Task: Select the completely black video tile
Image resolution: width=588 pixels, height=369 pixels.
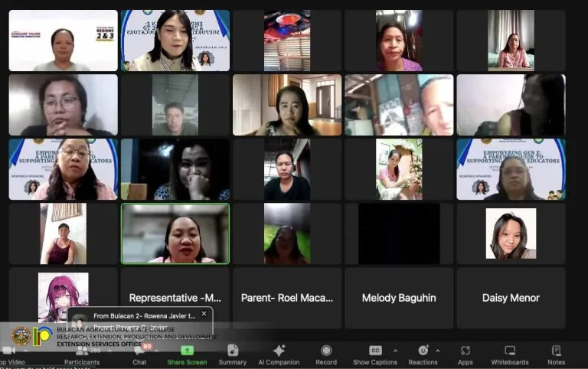Action: pyautogui.click(x=399, y=233)
